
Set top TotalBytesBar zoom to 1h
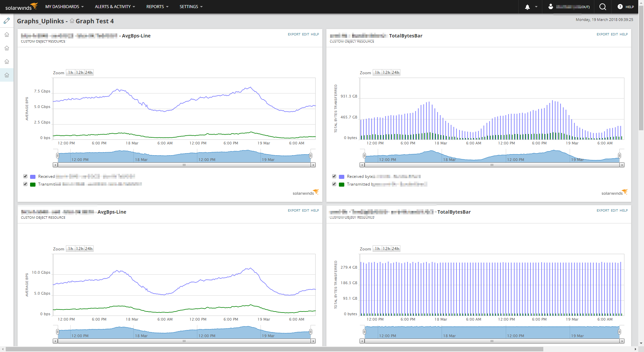coord(377,73)
